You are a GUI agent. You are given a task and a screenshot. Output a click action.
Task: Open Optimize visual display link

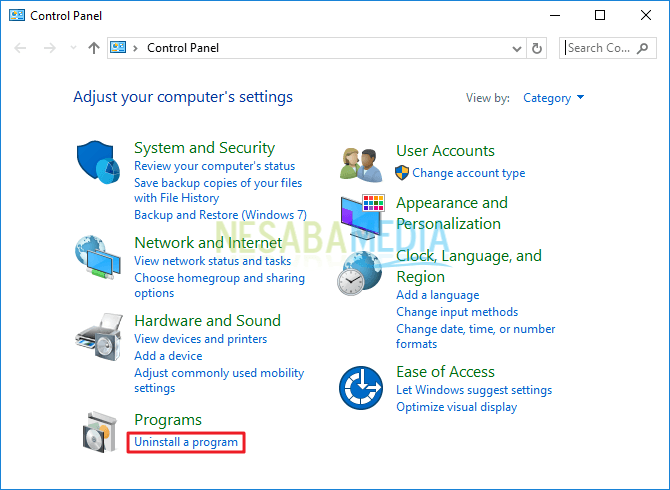(x=456, y=407)
